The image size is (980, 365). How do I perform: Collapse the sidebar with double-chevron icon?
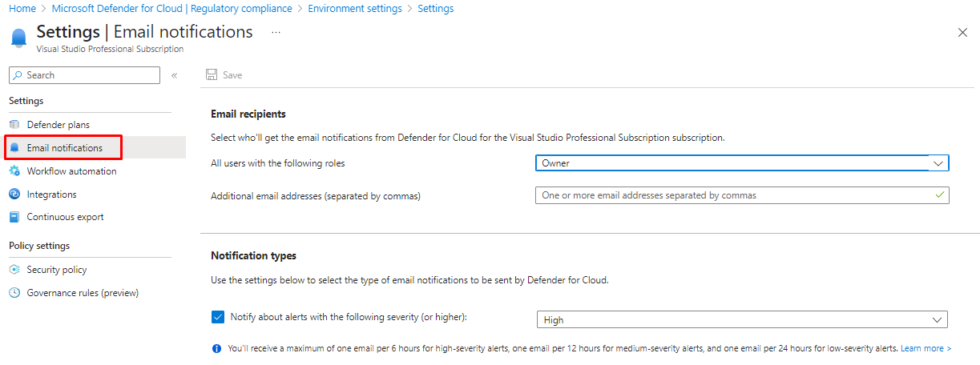coord(174,75)
